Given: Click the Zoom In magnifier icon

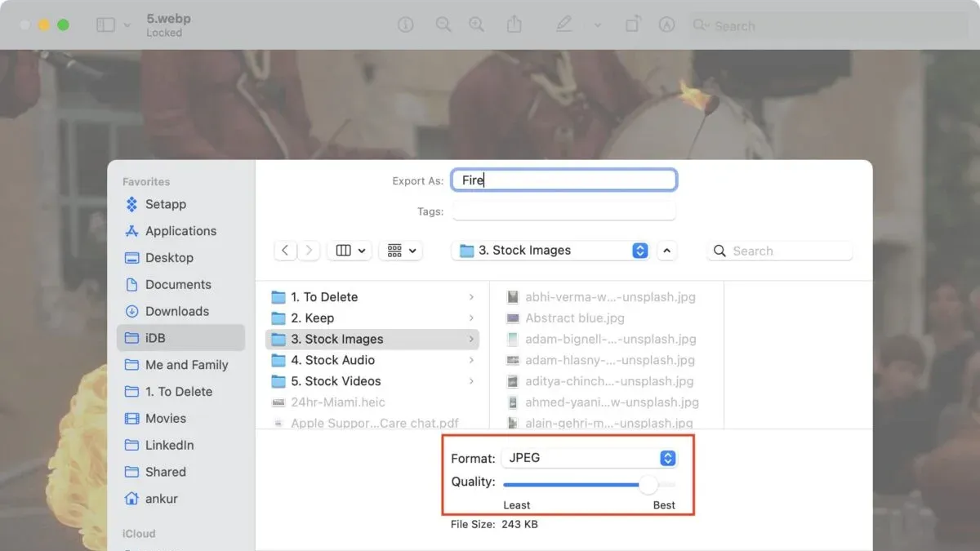Looking at the screenshot, I should [x=476, y=25].
